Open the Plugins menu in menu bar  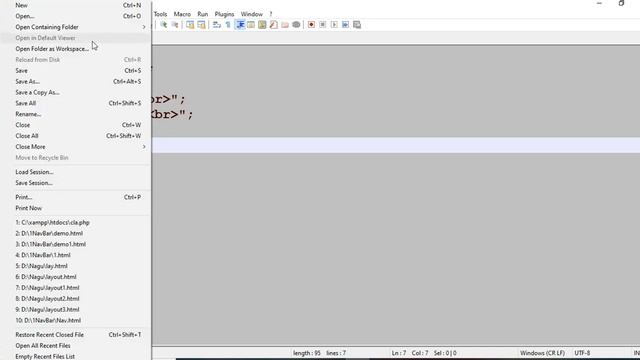coord(224,14)
